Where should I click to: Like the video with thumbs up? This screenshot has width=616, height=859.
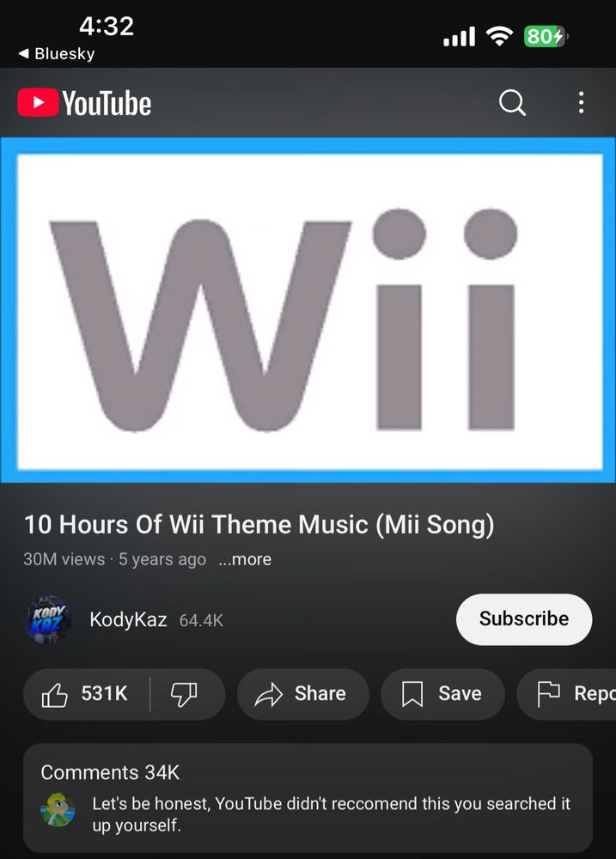coord(86,693)
